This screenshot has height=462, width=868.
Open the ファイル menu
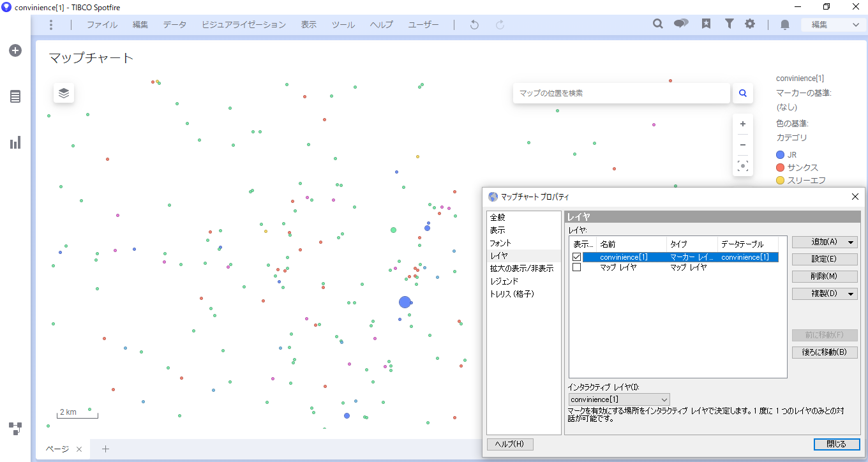[x=102, y=25]
